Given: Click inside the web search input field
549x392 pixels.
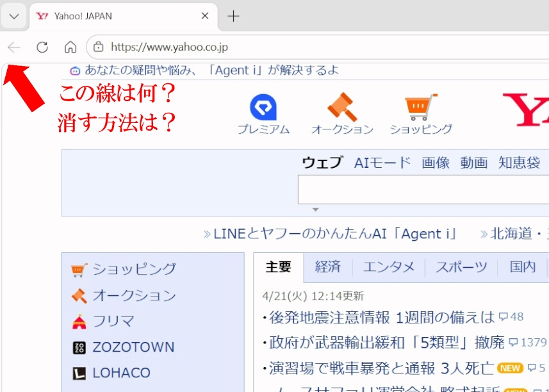Looking at the screenshot, I should [x=423, y=190].
